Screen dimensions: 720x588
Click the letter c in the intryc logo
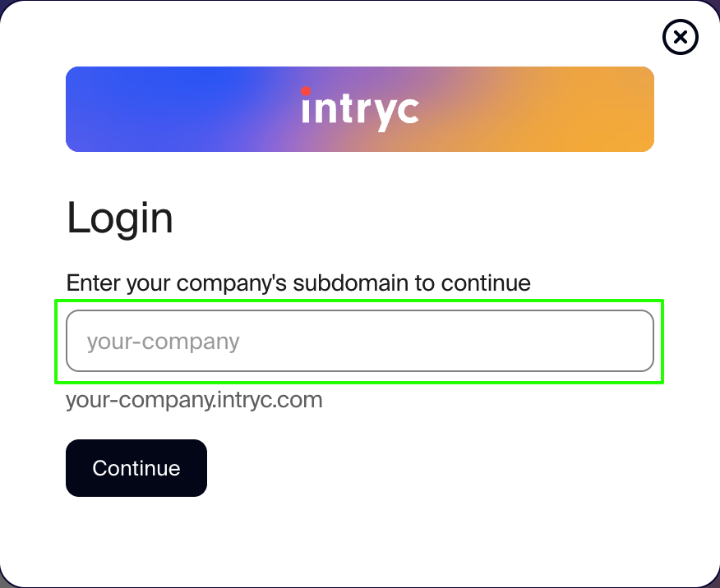pyautogui.click(x=408, y=113)
